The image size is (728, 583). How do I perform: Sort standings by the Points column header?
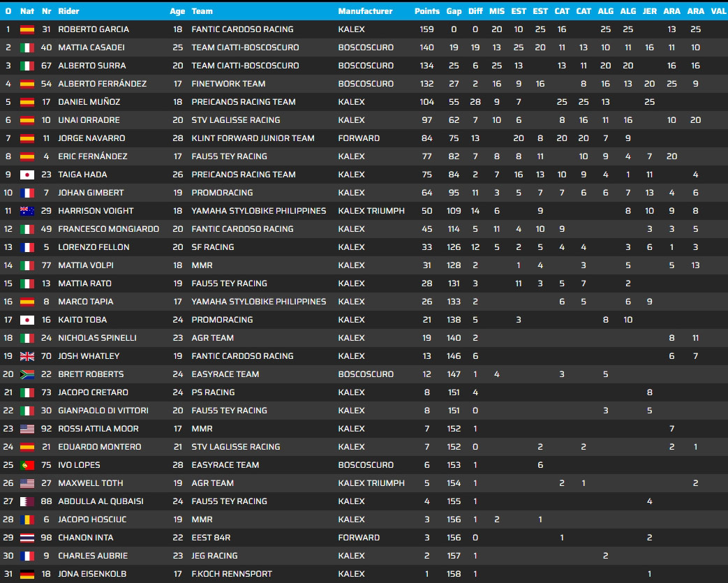tap(426, 11)
